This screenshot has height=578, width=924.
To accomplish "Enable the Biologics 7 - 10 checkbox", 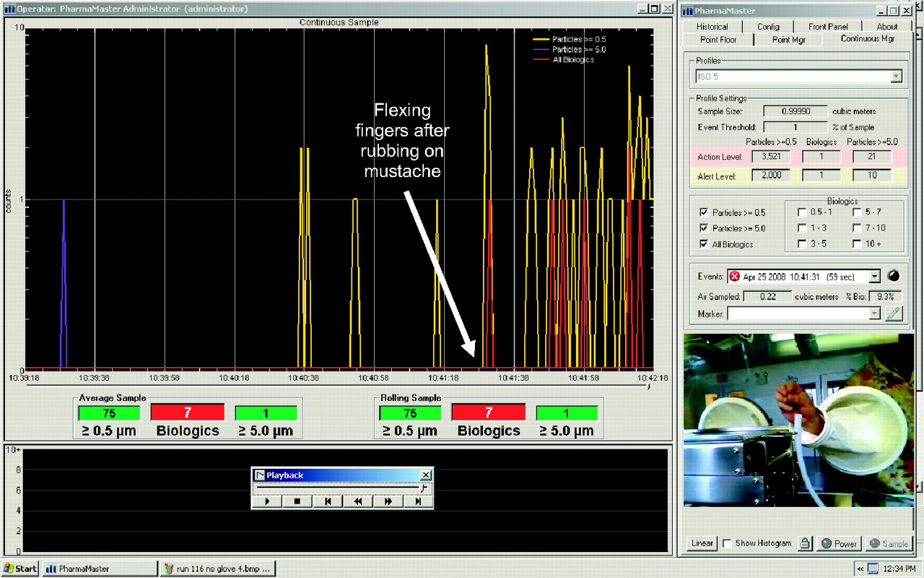I will [x=856, y=228].
